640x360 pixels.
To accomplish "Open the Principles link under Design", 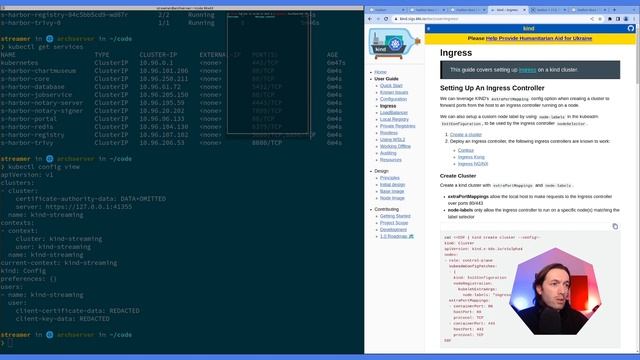I will pos(390,178).
